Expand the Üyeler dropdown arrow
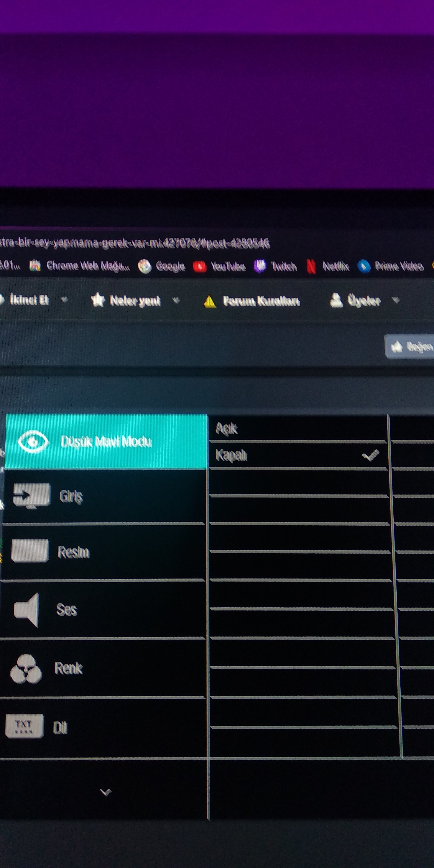Screen dimensions: 434x868 click(396, 299)
